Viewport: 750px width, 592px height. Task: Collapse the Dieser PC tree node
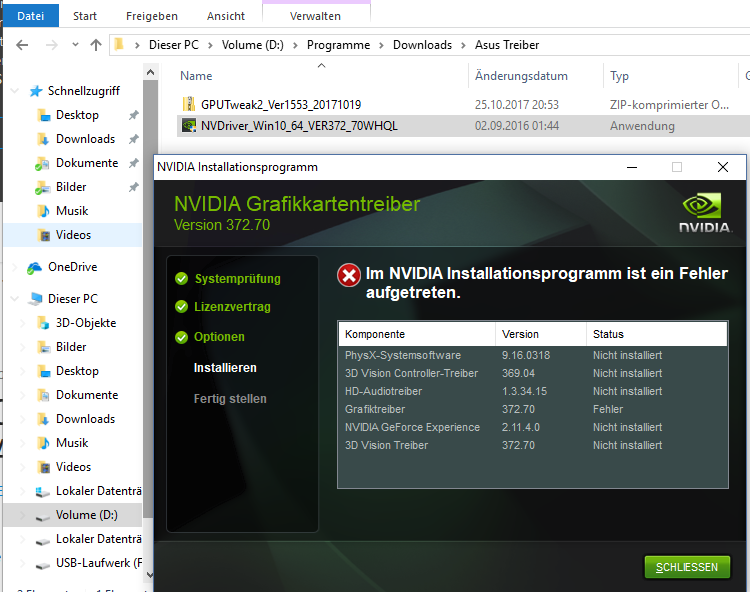click(15, 298)
